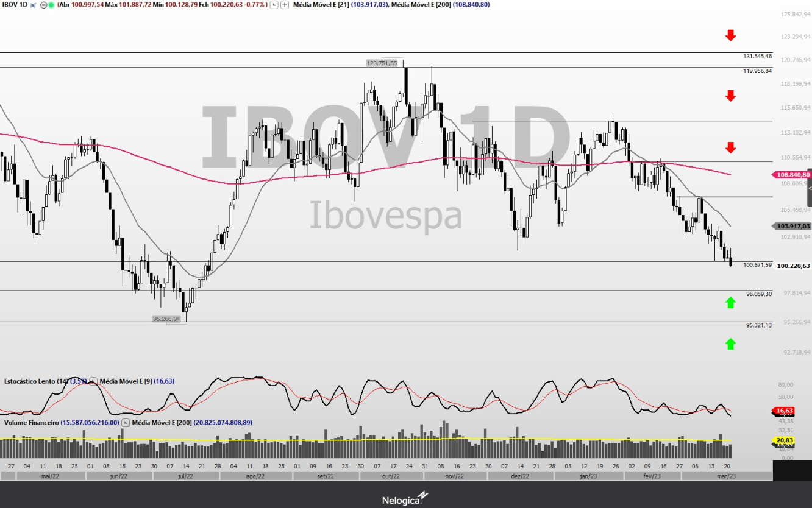Click the minus circle icon in chart header
Viewport: 812px width, 508px height.
pyautogui.click(x=43, y=5)
